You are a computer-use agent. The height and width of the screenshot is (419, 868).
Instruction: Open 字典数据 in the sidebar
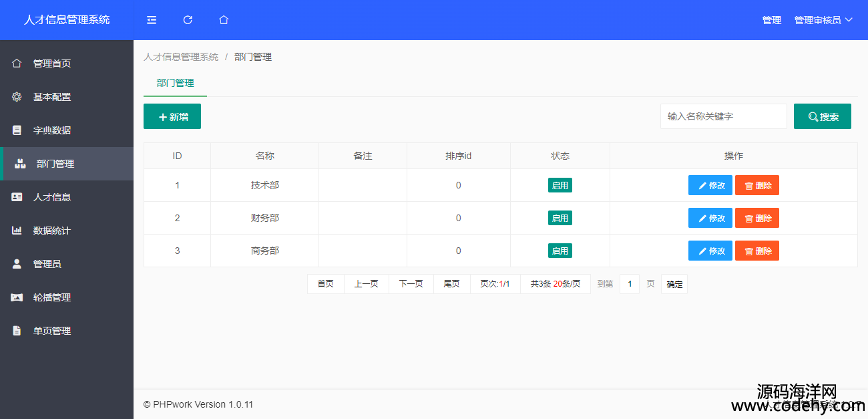coord(51,130)
